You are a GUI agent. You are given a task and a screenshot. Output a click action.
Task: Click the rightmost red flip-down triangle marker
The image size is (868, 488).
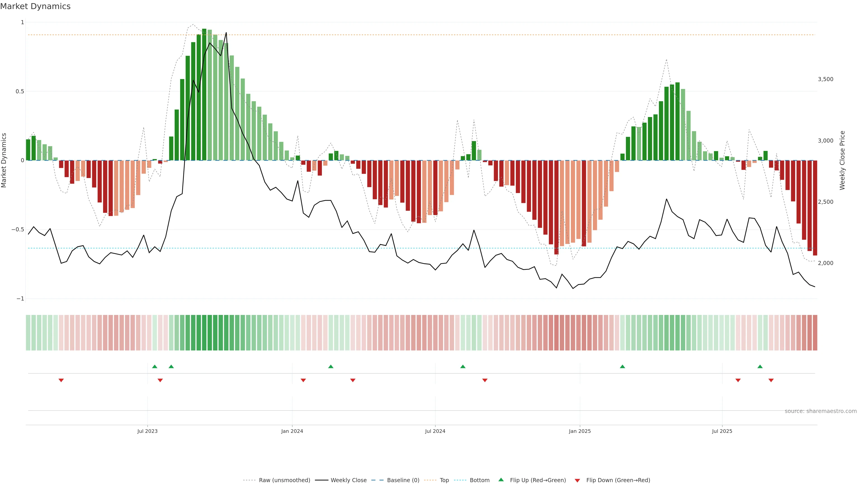771,380
